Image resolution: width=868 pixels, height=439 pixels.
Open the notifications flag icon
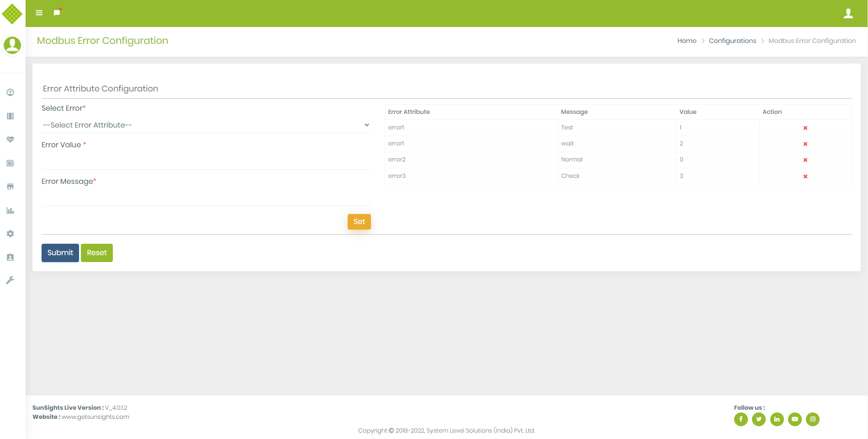[x=57, y=13]
